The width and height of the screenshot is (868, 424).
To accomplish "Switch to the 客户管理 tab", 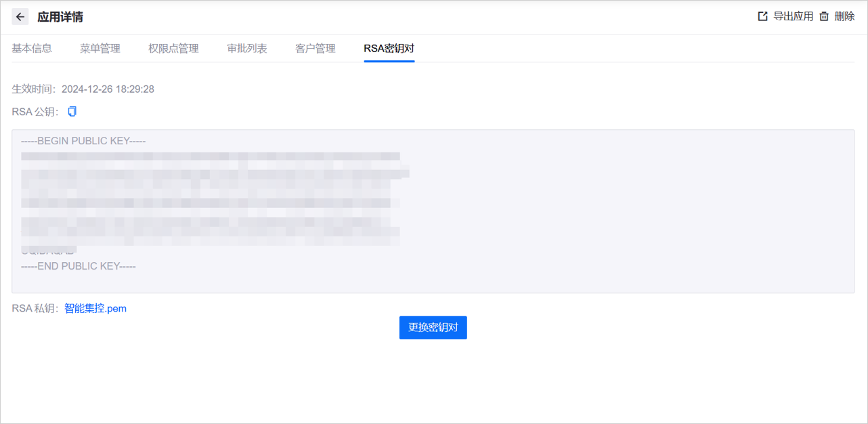I will coord(314,48).
